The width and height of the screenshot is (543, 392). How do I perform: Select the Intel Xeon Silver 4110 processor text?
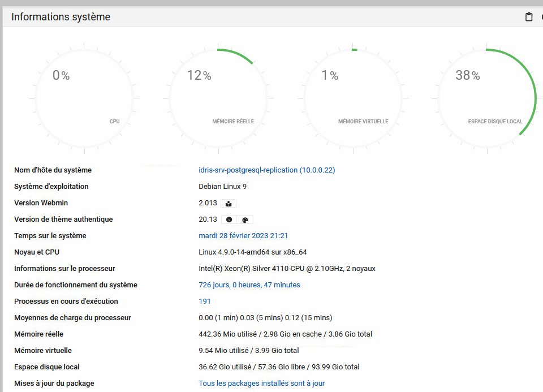pos(287,268)
